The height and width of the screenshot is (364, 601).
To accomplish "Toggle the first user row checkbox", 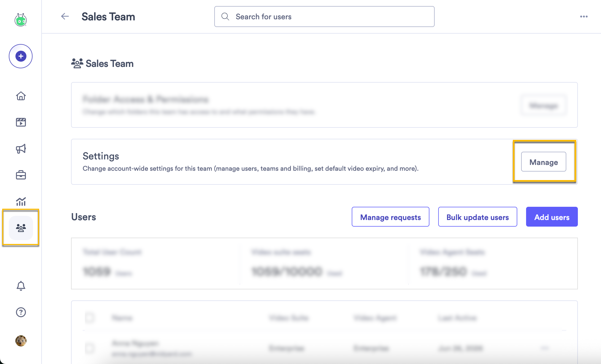I will coord(90,348).
